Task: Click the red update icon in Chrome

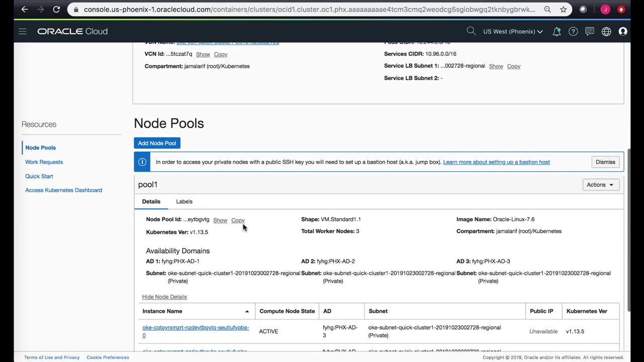Action: point(621,9)
